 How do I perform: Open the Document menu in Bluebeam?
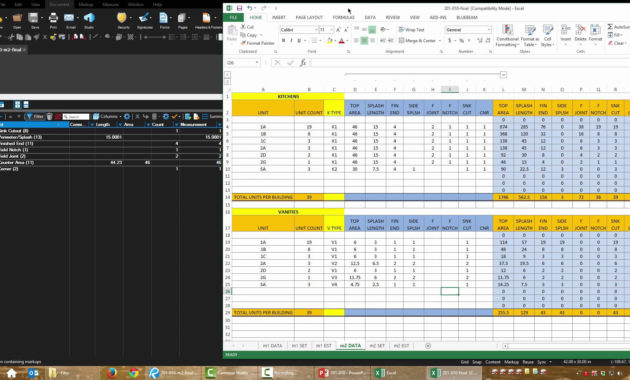(x=59, y=4)
